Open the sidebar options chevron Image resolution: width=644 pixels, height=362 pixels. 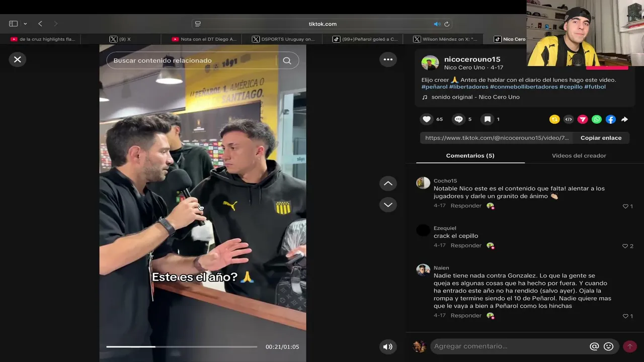(25, 24)
